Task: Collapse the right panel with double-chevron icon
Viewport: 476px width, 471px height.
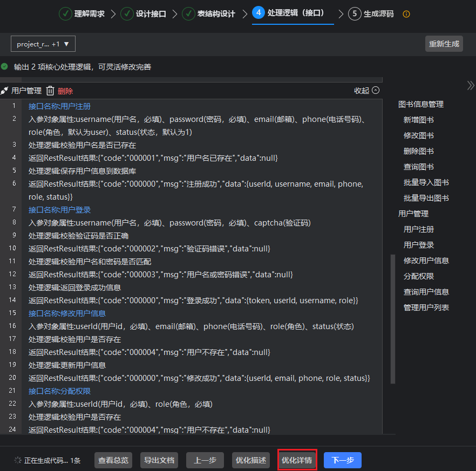Action: [x=470, y=85]
